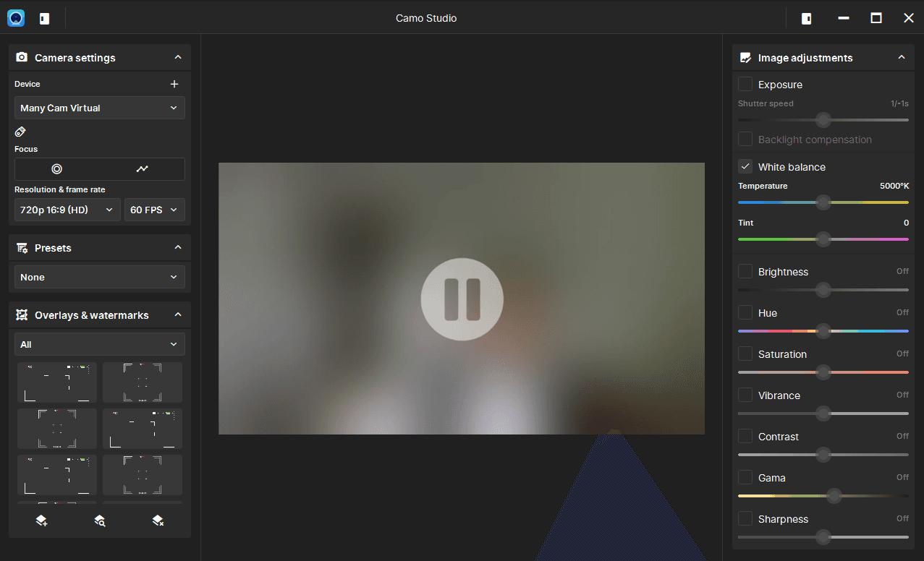The width and height of the screenshot is (924, 561).
Task: Click the Gama slider handle
Action: point(834,496)
